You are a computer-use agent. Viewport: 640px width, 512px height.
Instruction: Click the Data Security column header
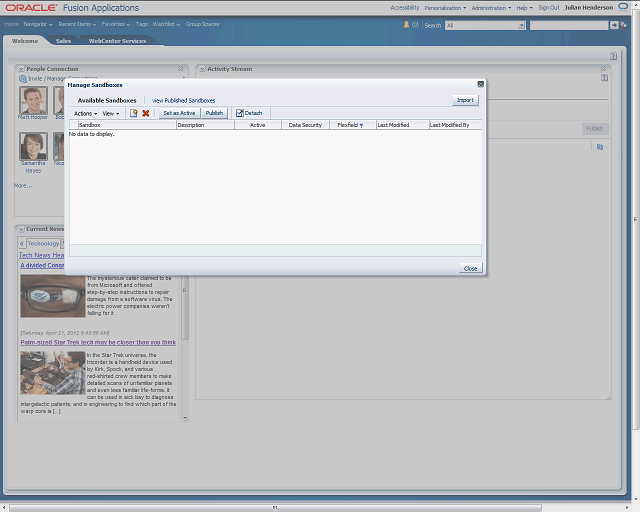[305, 125]
